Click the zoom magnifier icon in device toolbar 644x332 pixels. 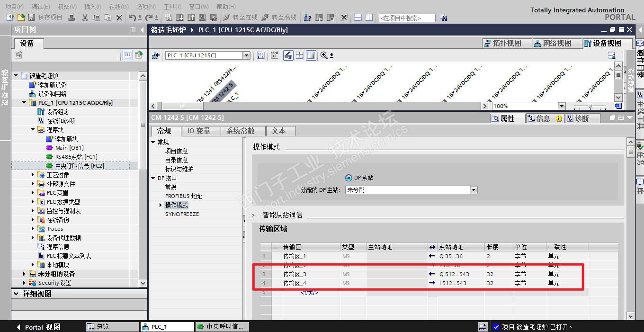(x=324, y=55)
